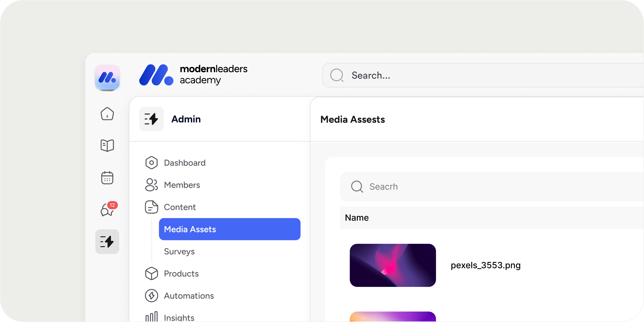Screen dimensions: 644x322
Task: Open messages icon with 12 badge
Action: (109, 209)
